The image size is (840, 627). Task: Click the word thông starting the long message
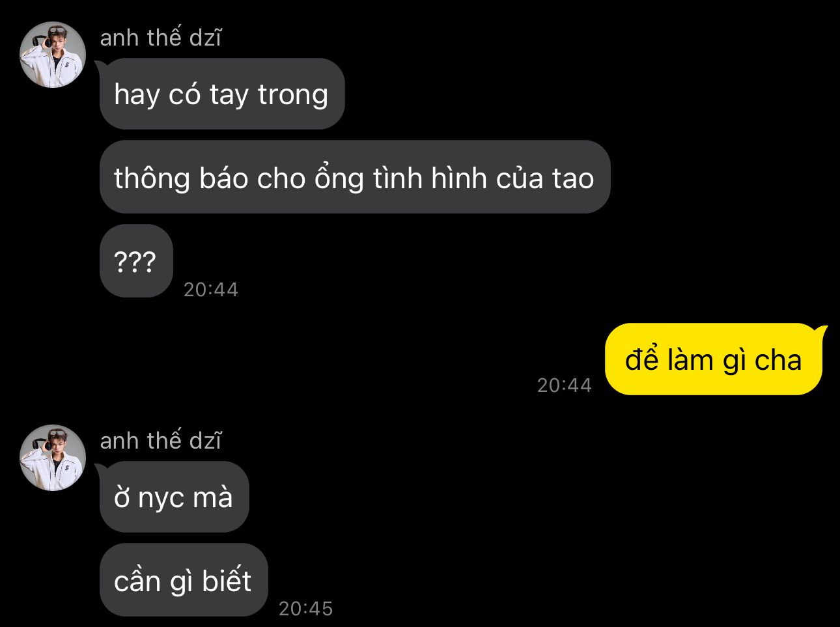[x=152, y=178]
